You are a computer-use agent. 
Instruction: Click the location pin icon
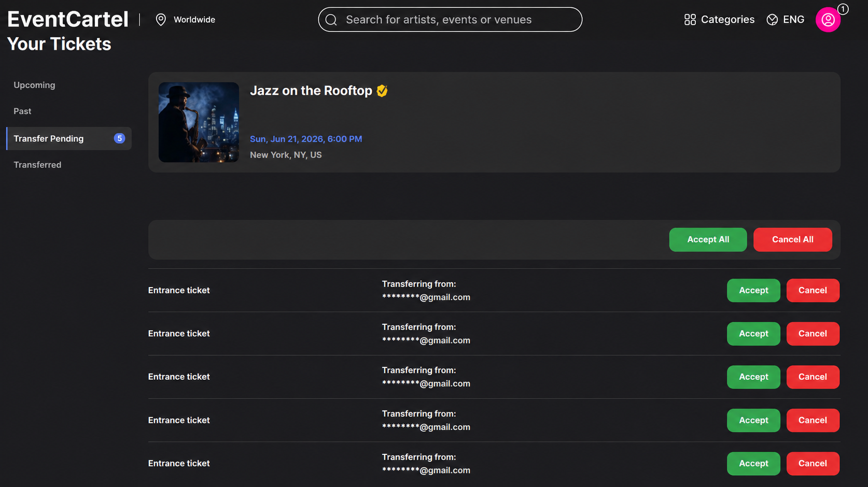tap(161, 20)
